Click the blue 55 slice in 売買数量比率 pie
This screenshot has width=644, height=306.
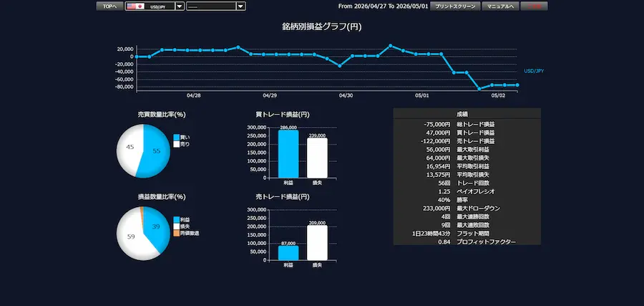point(158,152)
